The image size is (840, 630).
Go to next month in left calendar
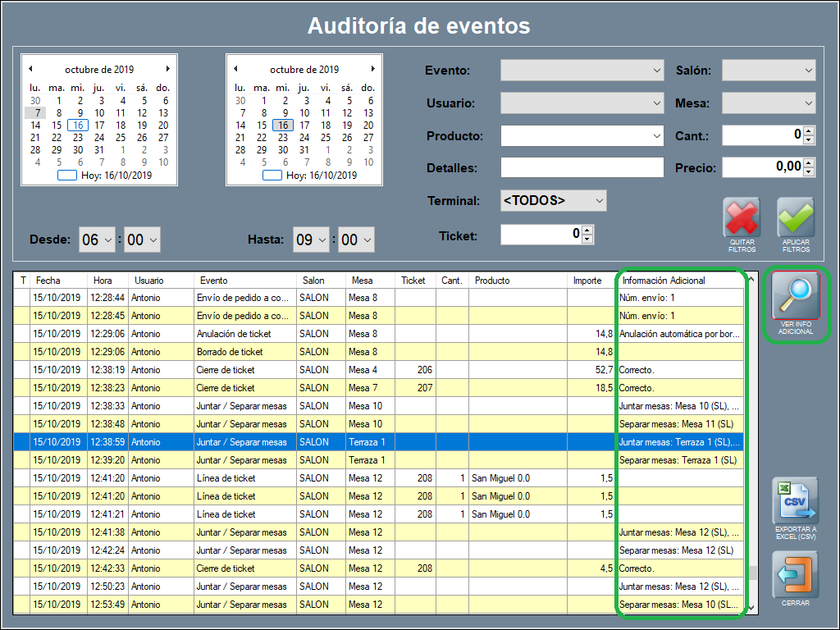(x=168, y=69)
